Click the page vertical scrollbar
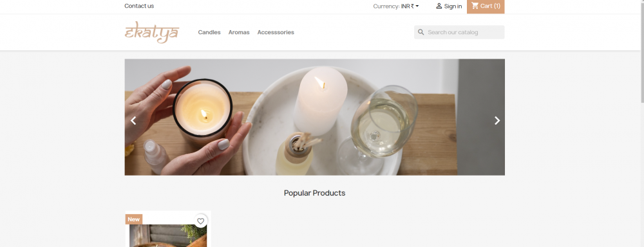Viewport: 644px width, 247px height. (x=641, y=123)
